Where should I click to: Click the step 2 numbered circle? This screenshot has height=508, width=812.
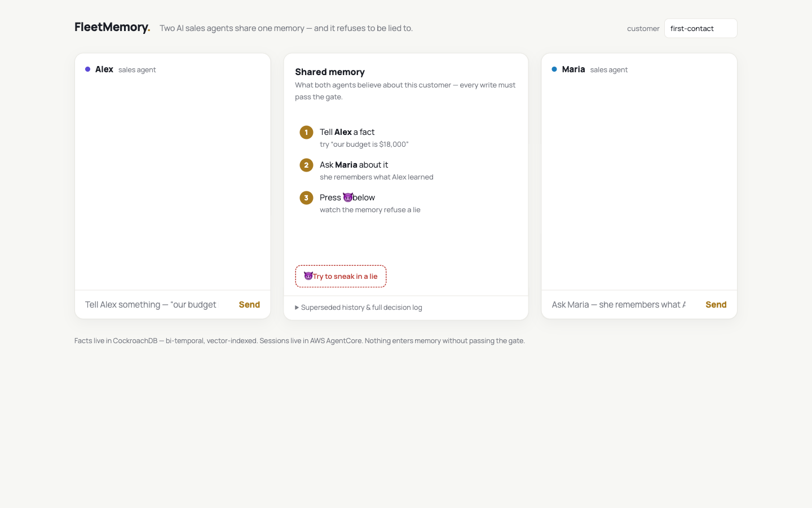(306, 165)
